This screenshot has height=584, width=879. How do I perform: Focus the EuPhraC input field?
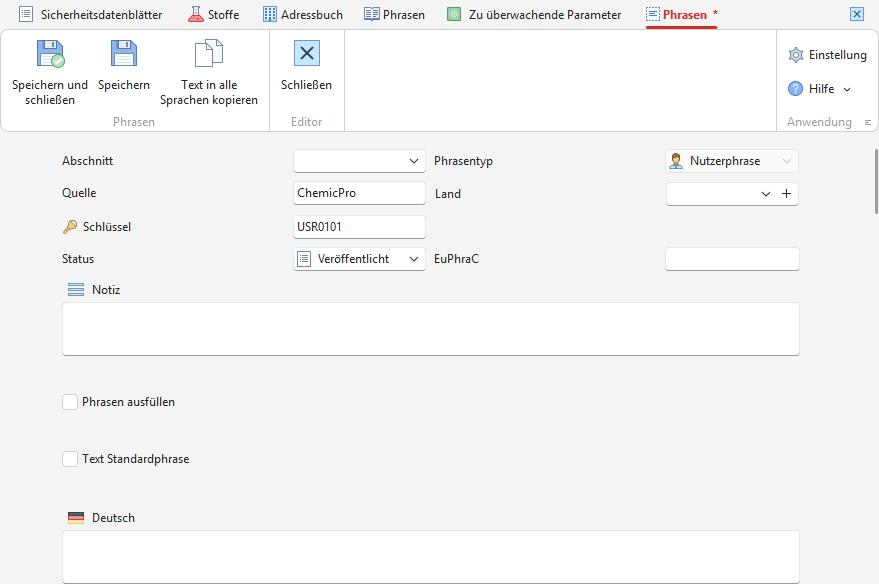(732, 259)
